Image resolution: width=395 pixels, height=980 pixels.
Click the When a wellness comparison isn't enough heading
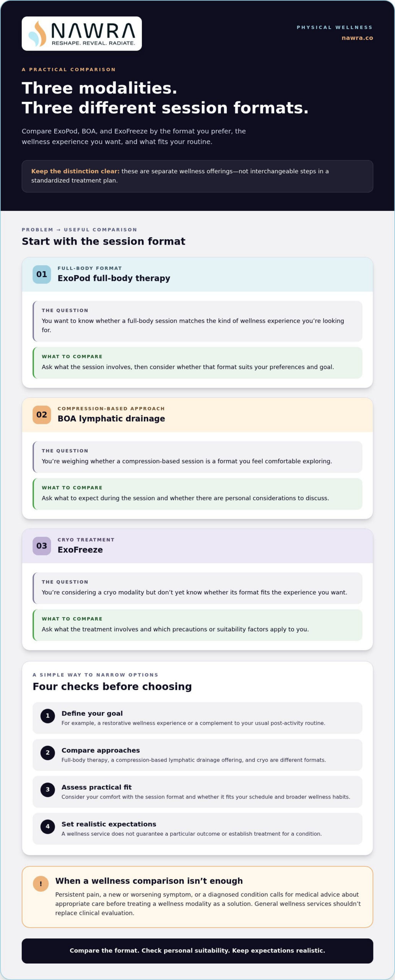[x=149, y=881]
